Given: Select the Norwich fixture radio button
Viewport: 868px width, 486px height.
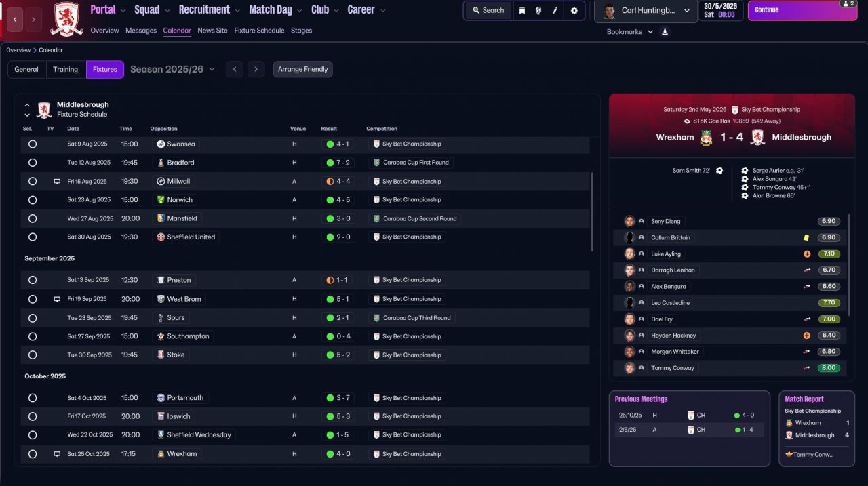Looking at the screenshot, I should 33,200.
